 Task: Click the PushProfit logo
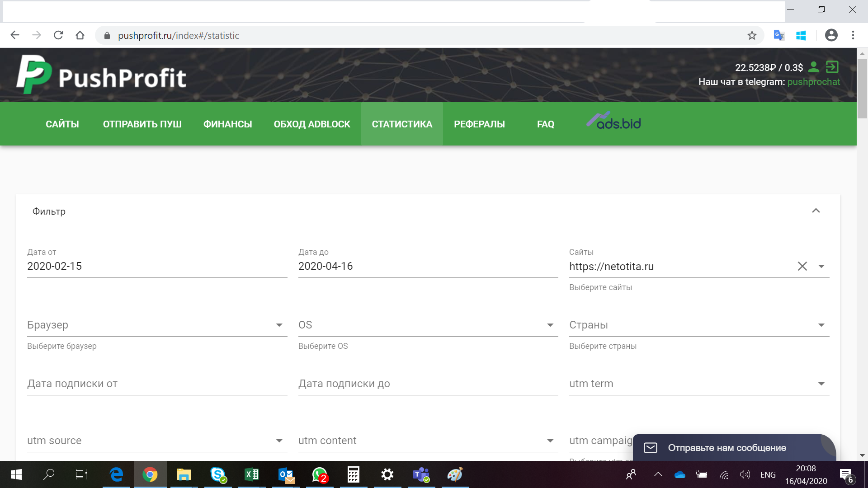(x=101, y=75)
